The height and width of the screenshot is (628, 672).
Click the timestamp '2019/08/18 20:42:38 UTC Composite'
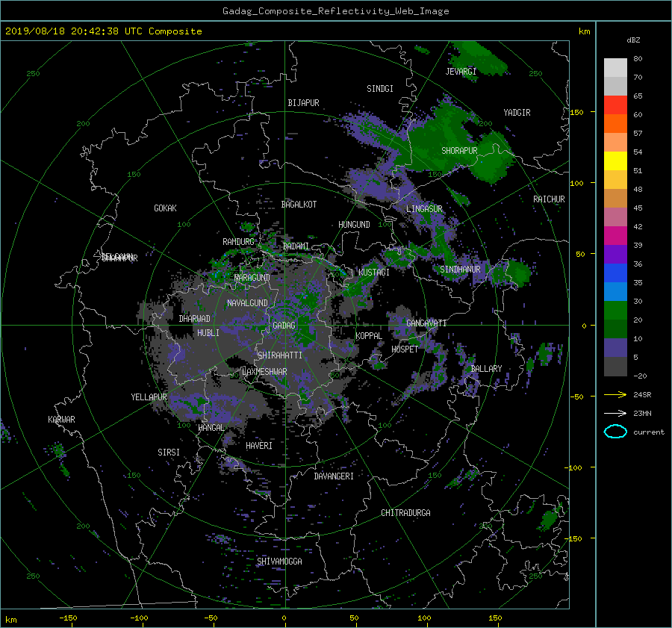pos(103,31)
